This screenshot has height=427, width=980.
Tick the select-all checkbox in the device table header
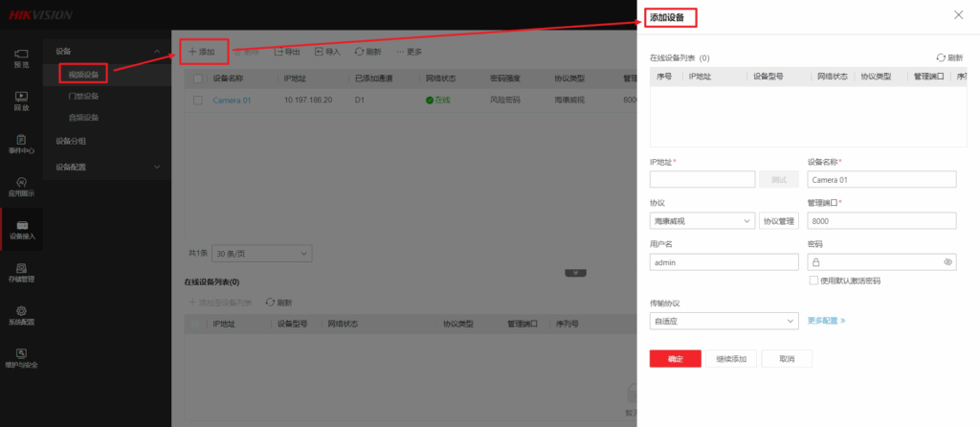[198, 79]
